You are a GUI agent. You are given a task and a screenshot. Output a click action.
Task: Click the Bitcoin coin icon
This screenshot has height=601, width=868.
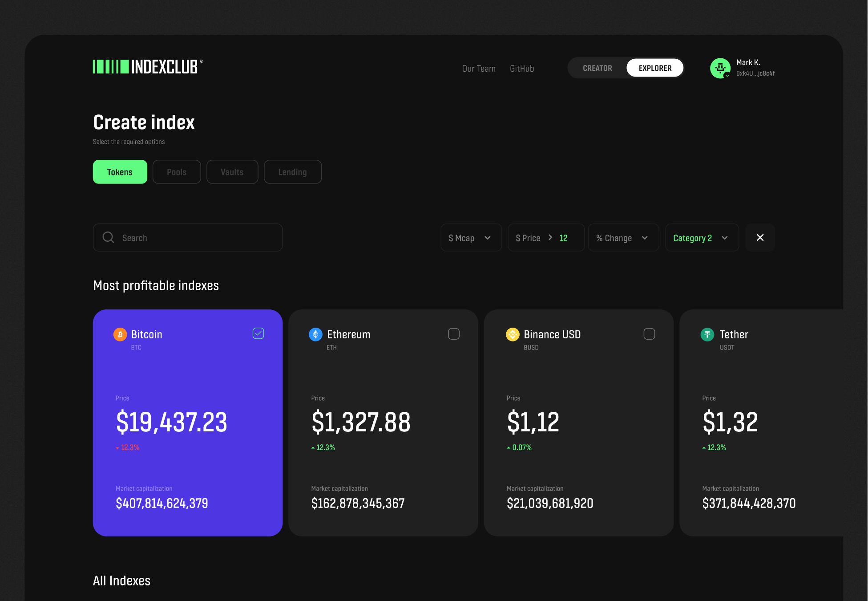pos(120,334)
